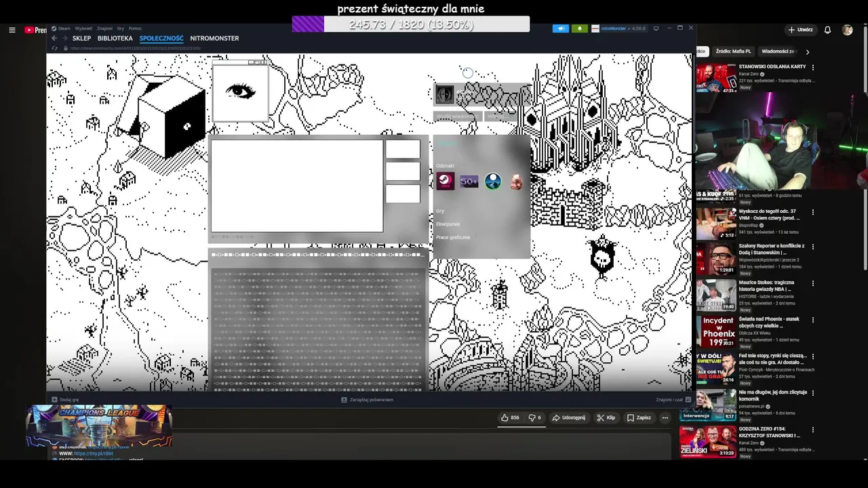Viewport: 868px width, 488px height.
Task: Open the YouTube hamburger menu
Action: pos(12,30)
